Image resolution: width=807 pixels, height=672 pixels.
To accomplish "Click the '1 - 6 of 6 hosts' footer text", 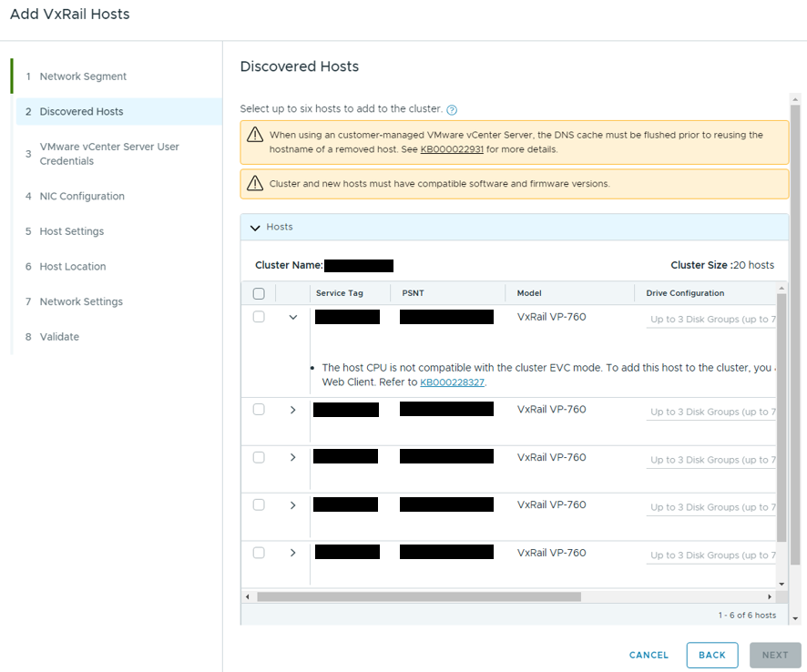I will pyautogui.click(x=747, y=616).
